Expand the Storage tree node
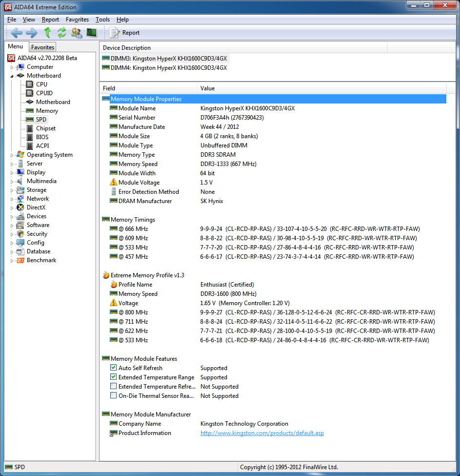Image resolution: width=460 pixels, height=476 pixels. (12, 190)
